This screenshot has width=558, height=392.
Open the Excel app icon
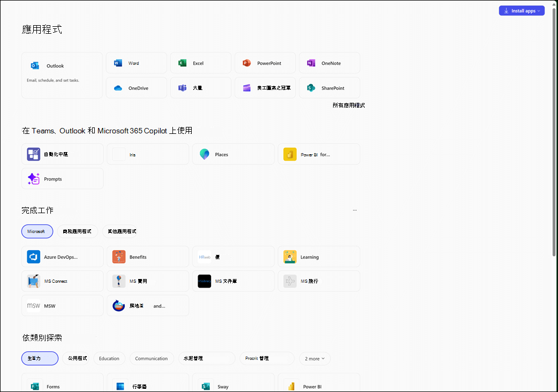pyautogui.click(x=182, y=63)
